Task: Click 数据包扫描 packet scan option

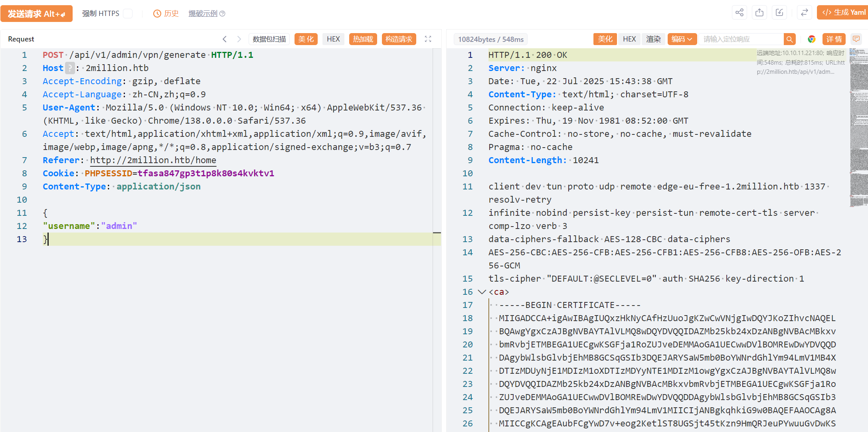Action: click(x=269, y=39)
